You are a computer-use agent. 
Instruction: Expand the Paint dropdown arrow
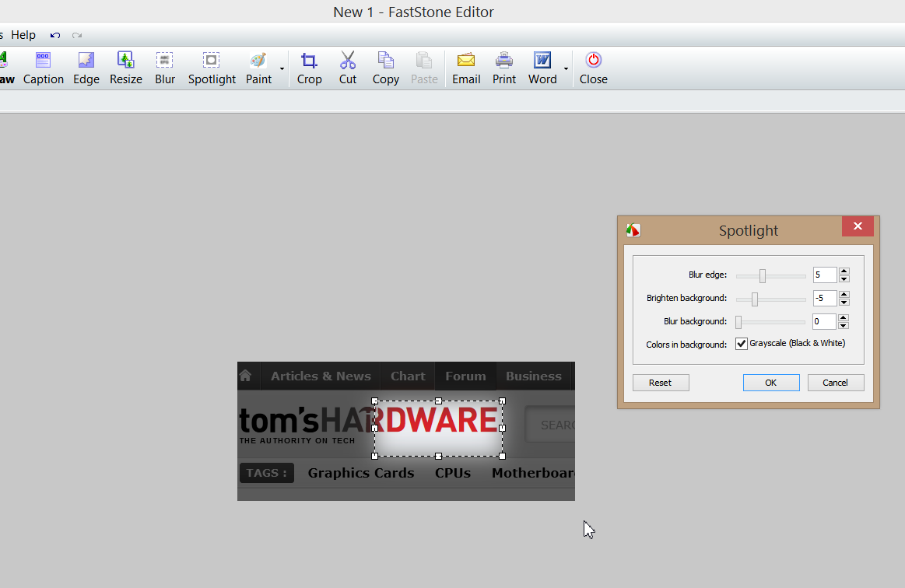[x=282, y=69]
